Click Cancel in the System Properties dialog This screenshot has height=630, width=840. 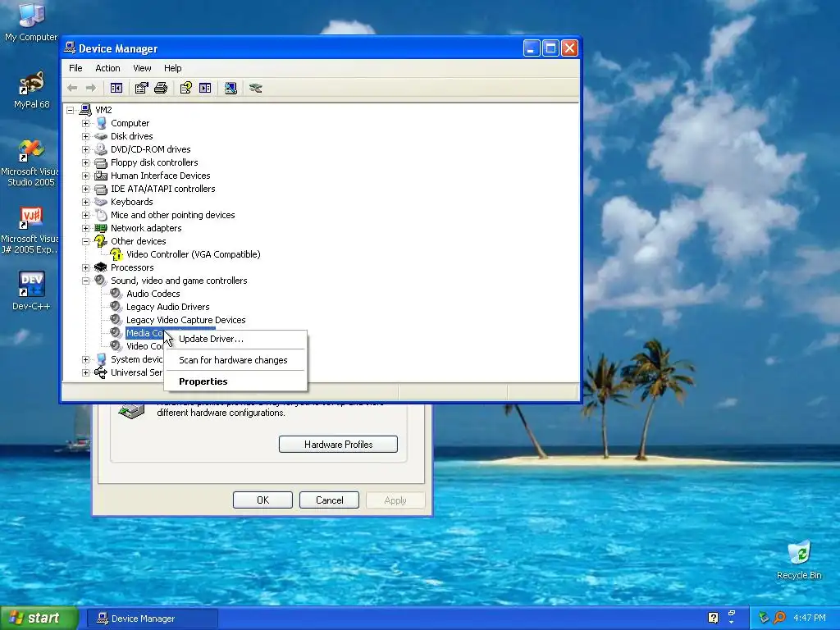(x=329, y=500)
